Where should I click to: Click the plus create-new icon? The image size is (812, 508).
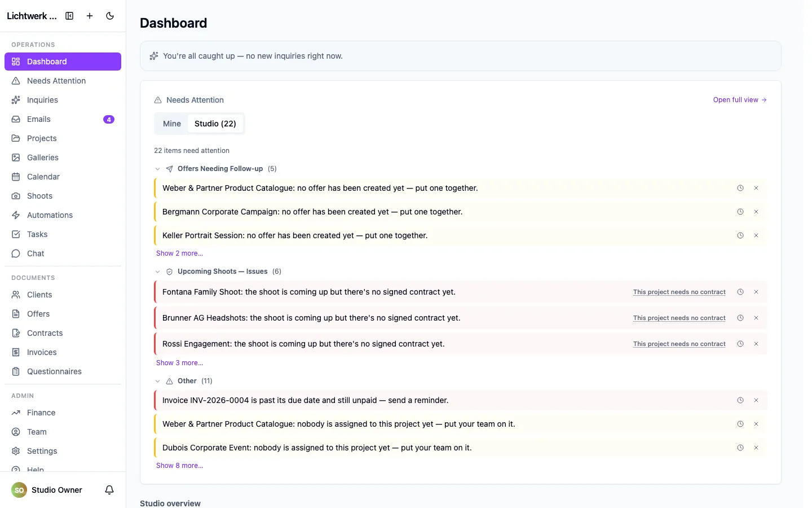pos(90,16)
